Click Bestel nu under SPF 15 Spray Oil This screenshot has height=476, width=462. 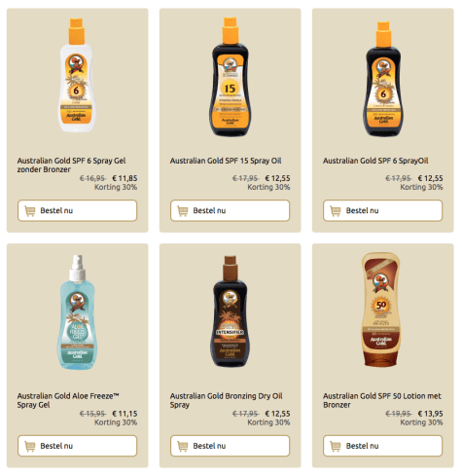click(230, 210)
